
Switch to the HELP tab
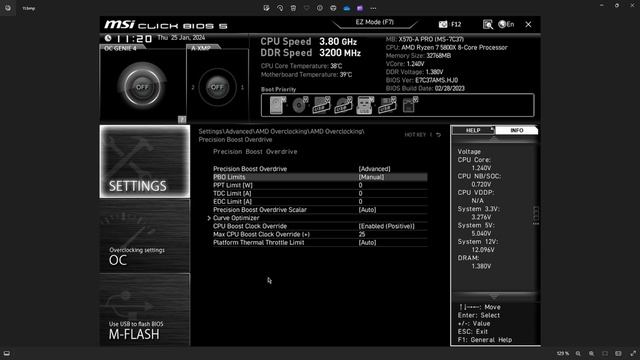click(x=473, y=130)
